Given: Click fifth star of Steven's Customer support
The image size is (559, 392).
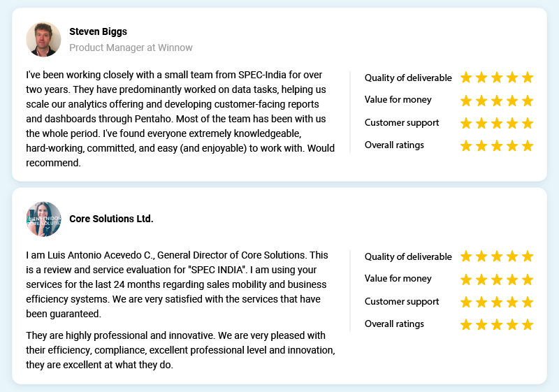Looking at the screenshot, I should click(x=528, y=124).
